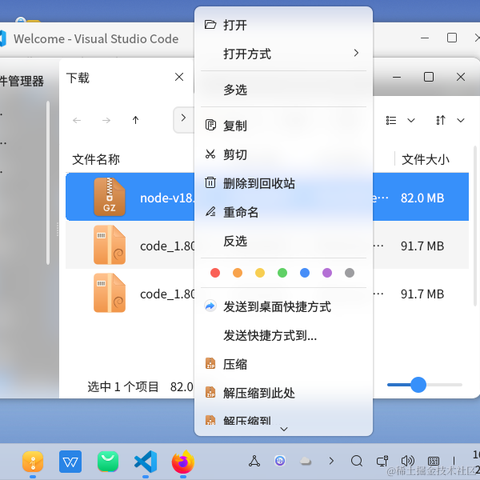The width and height of the screenshot is (480, 480).
Task: Click the back arrow in file manager
Action: [77, 120]
